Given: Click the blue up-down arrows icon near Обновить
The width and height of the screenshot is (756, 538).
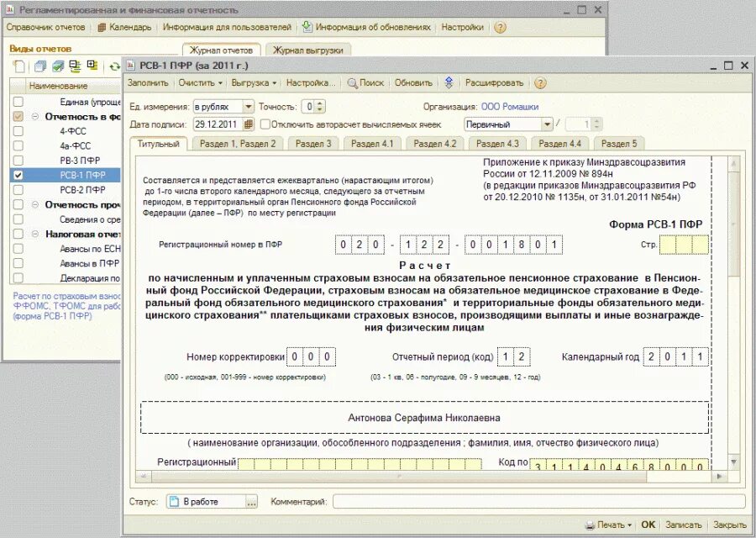Looking at the screenshot, I should click(x=449, y=83).
